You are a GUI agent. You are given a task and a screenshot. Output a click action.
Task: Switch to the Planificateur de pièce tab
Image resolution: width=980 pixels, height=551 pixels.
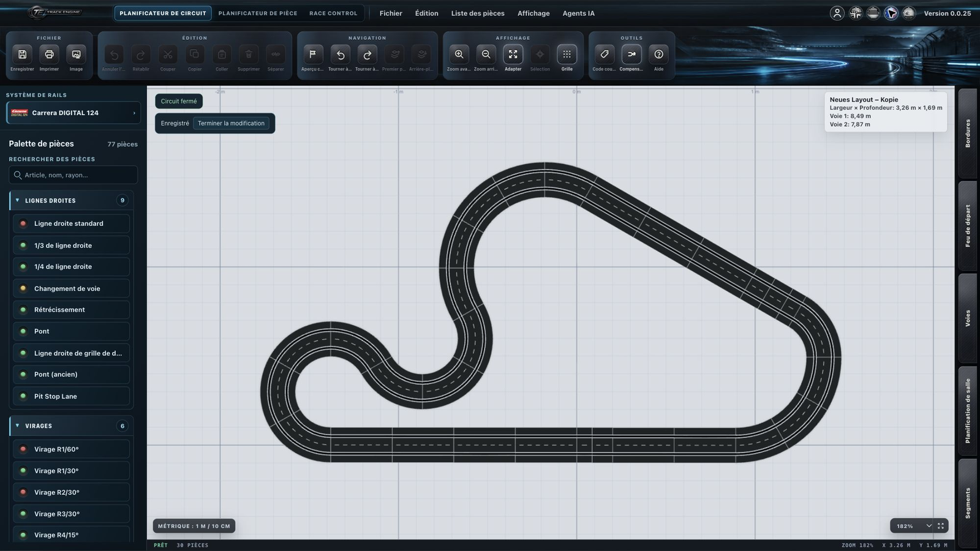258,13
